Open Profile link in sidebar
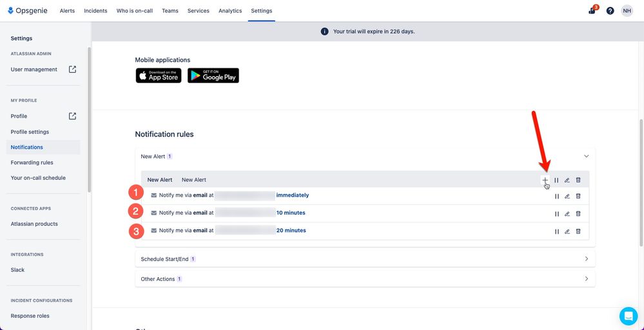Screen dimensions: 644x330 click(x=19, y=116)
